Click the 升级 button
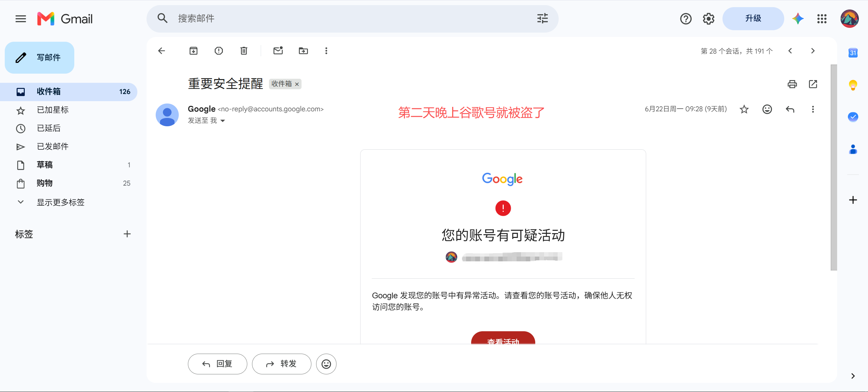868x392 pixels. point(753,19)
